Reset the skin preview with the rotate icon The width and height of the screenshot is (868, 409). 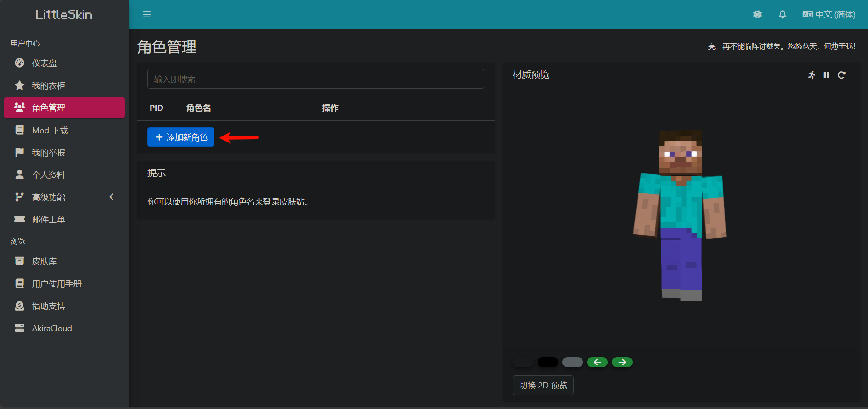[x=841, y=75]
